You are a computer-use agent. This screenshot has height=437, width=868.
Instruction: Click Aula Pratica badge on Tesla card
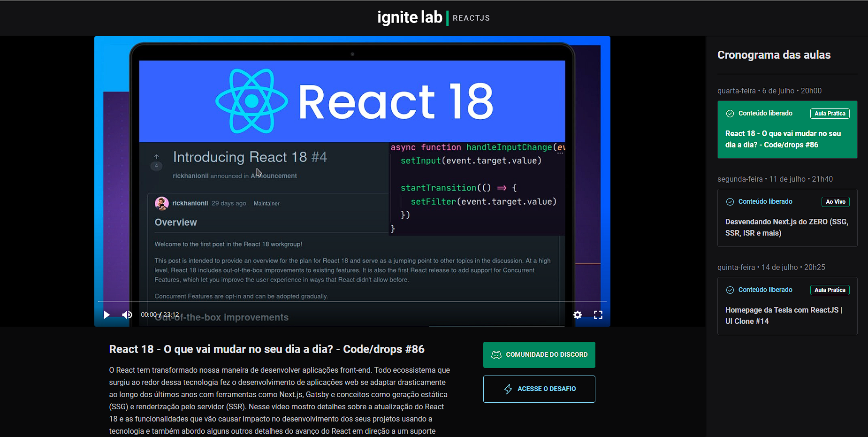830,290
